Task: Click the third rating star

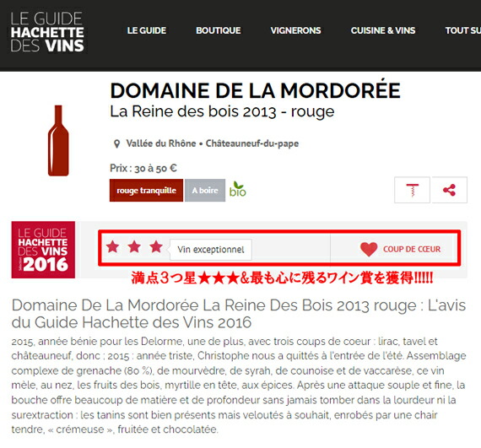Action: pyautogui.click(x=156, y=246)
